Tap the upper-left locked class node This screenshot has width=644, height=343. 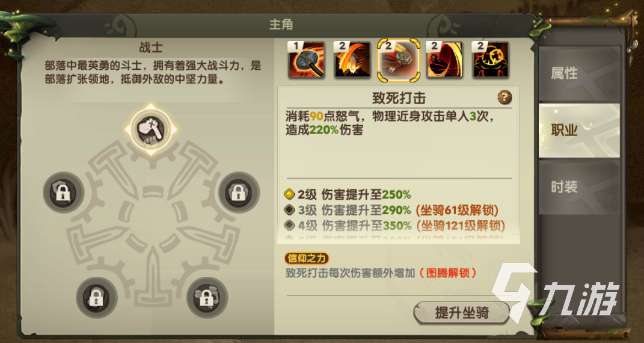click(x=64, y=192)
